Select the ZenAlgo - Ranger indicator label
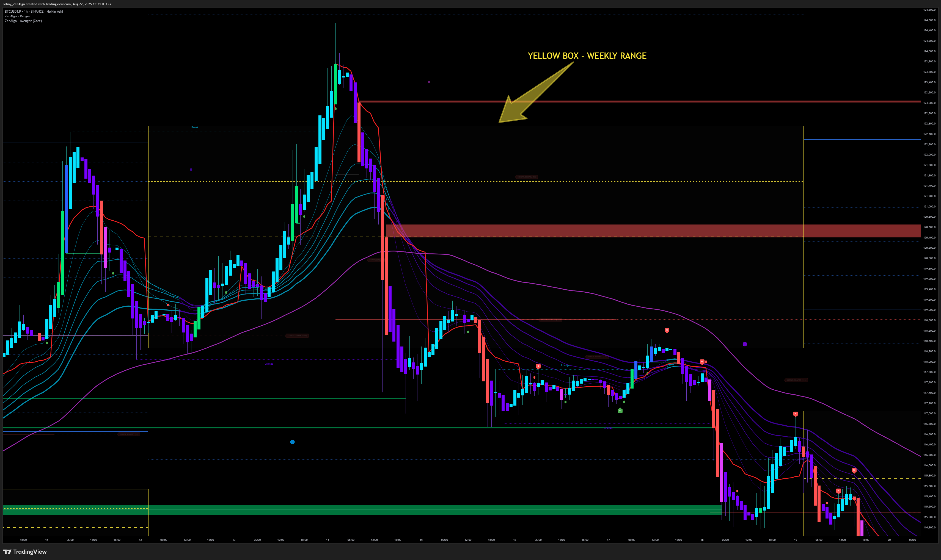 (17, 16)
